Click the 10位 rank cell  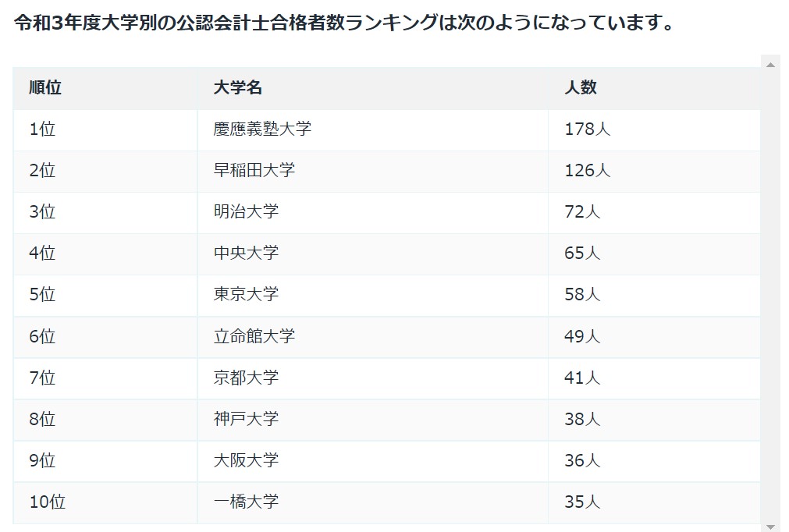[x=105, y=503]
